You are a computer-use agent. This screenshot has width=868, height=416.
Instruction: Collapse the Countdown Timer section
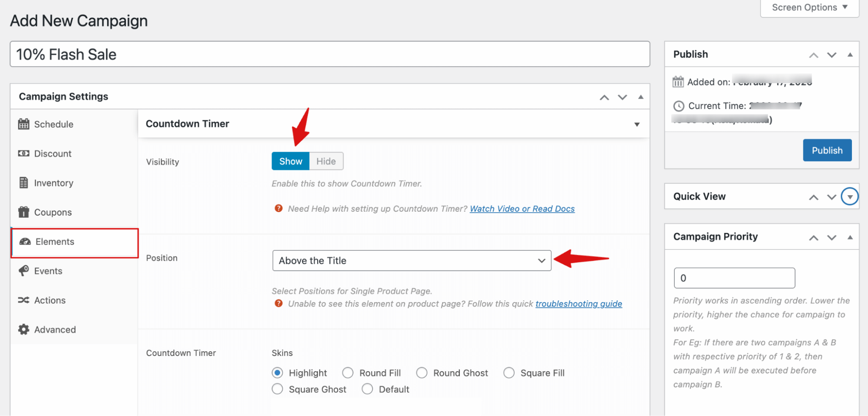click(x=637, y=124)
